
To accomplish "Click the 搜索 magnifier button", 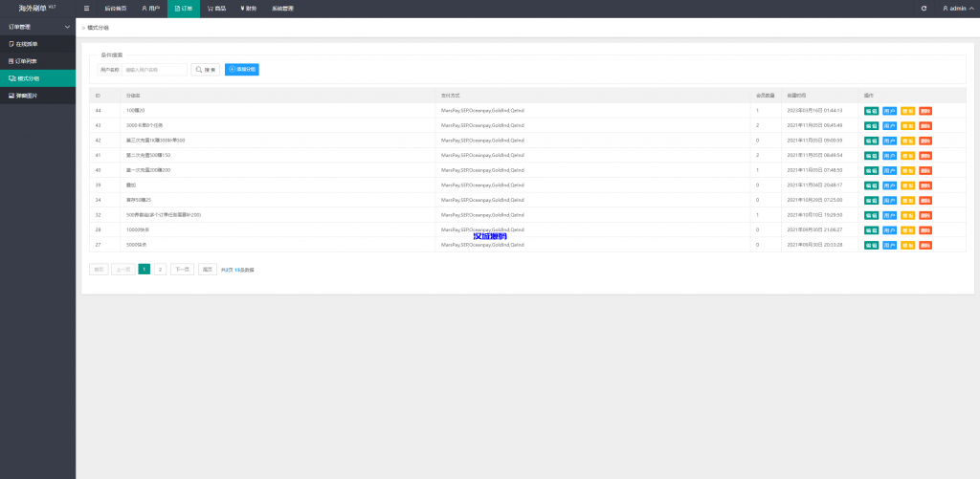I will [206, 70].
